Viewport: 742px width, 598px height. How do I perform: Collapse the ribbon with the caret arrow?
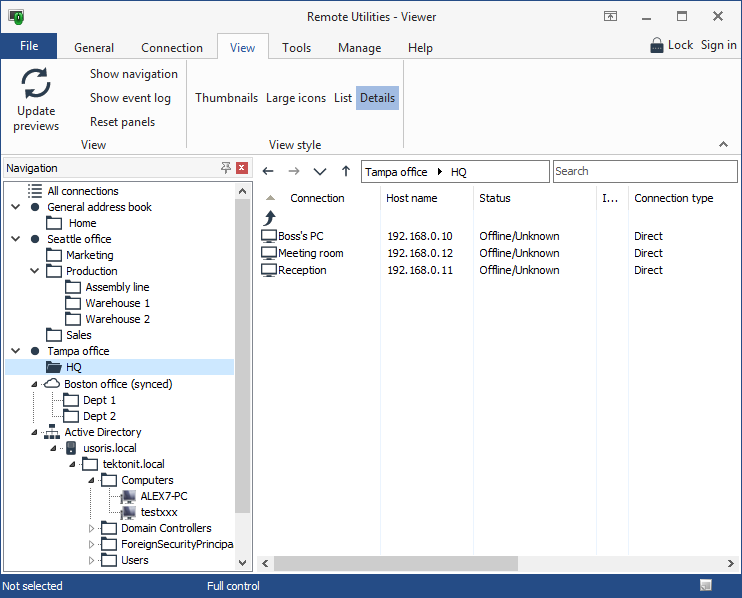pos(723,144)
